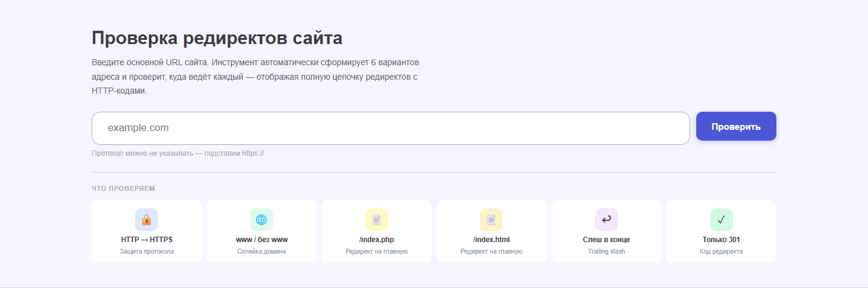The height and width of the screenshot is (288, 868).
Task: Click the Код редиректа caption
Action: pos(722,251)
